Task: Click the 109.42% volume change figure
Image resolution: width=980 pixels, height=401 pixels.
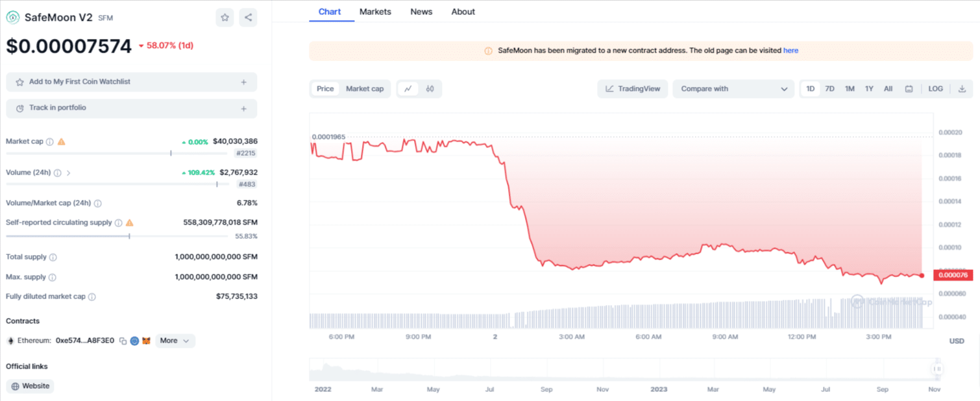Action: click(198, 173)
